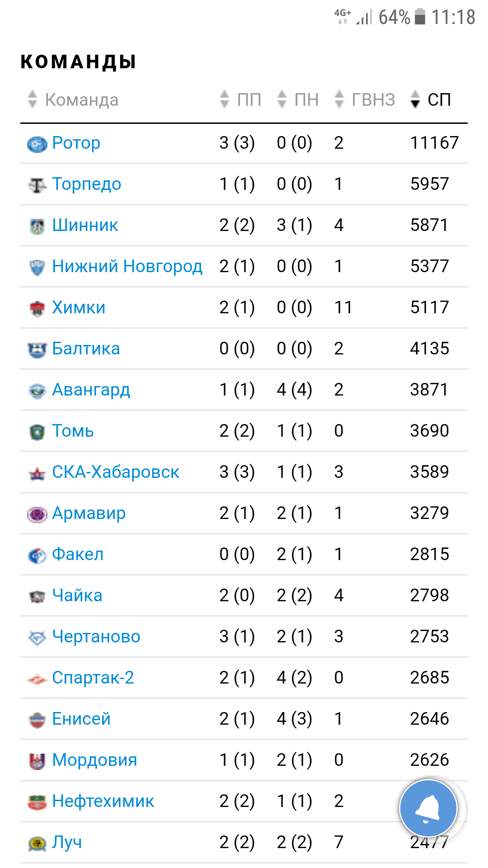Sort table by Команда column
The image size is (488, 868).
(81, 99)
